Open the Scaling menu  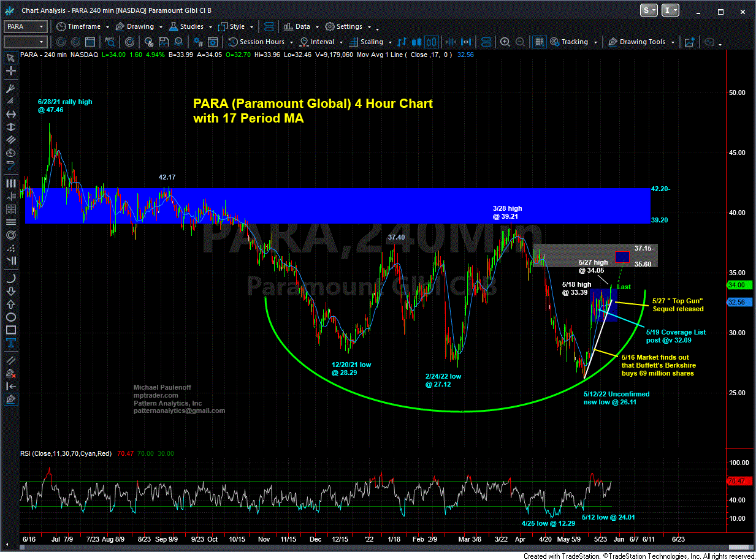point(370,42)
